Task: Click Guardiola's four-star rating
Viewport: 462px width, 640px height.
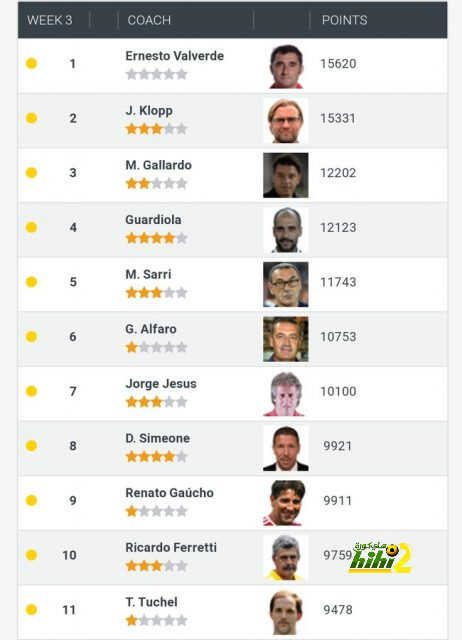Action: pyautogui.click(x=156, y=238)
